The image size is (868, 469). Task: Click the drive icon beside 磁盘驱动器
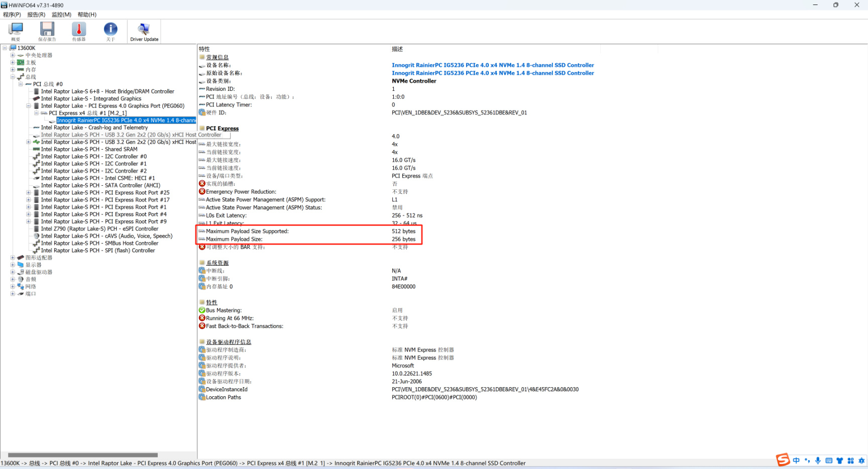tap(21, 272)
